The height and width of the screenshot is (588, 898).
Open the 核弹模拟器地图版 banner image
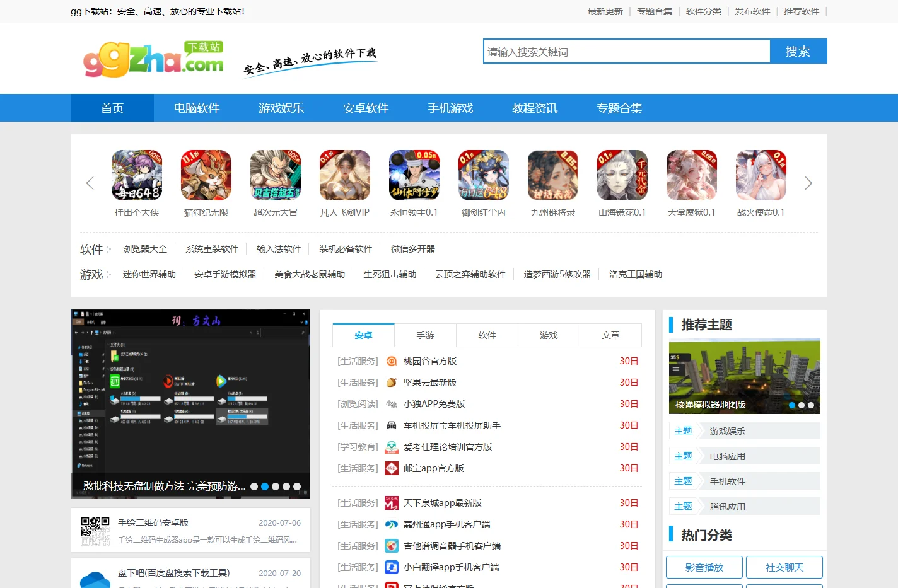(x=745, y=377)
